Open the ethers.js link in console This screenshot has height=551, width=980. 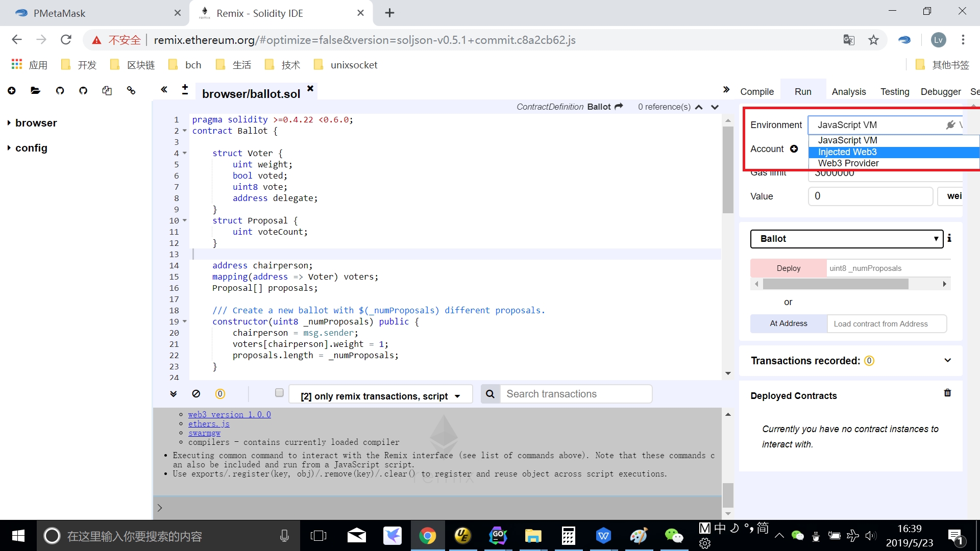[209, 424]
